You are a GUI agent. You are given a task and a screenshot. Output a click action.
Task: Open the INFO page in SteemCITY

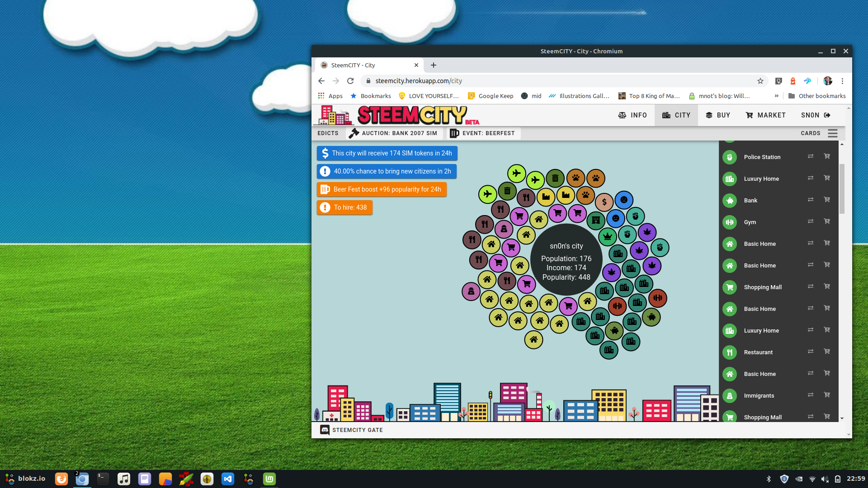tap(632, 115)
